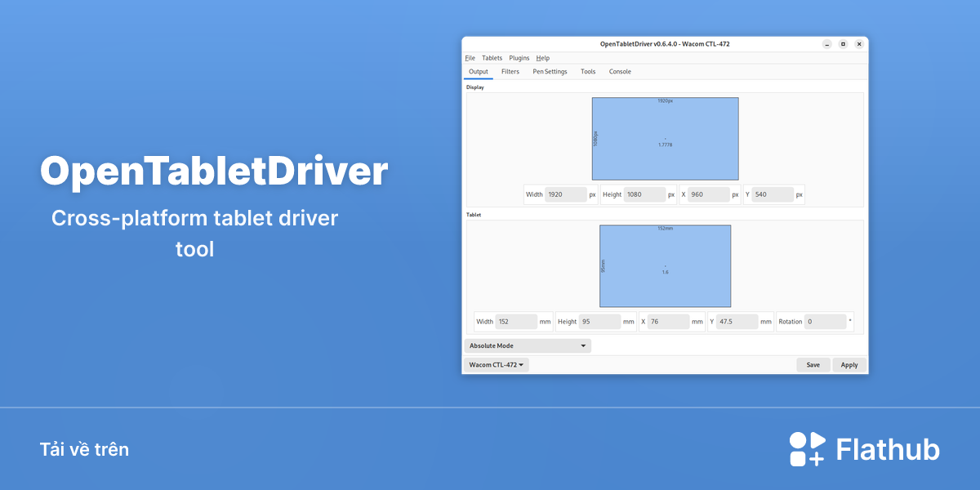Image resolution: width=980 pixels, height=490 pixels.
Task: Open the Wacom CTL-472 tablet selector
Action: (x=497, y=365)
